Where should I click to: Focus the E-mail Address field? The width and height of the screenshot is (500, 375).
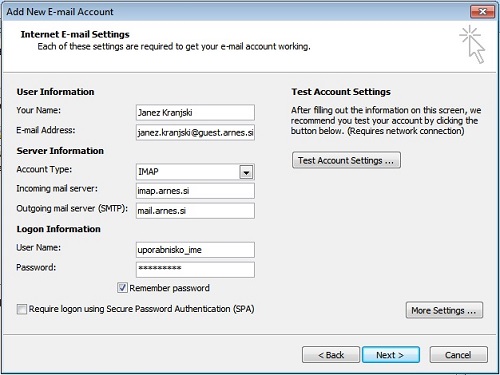tap(195, 132)
